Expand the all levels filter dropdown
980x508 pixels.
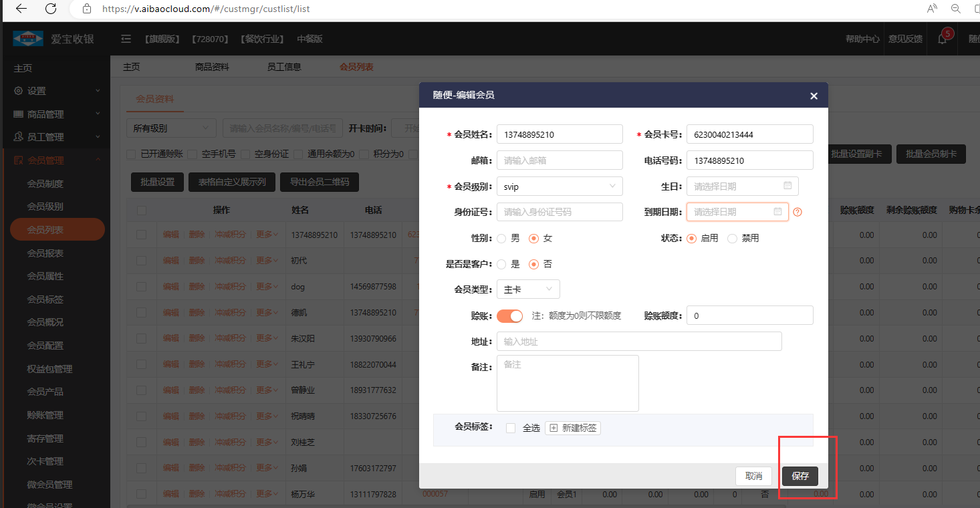coord(170,128)
